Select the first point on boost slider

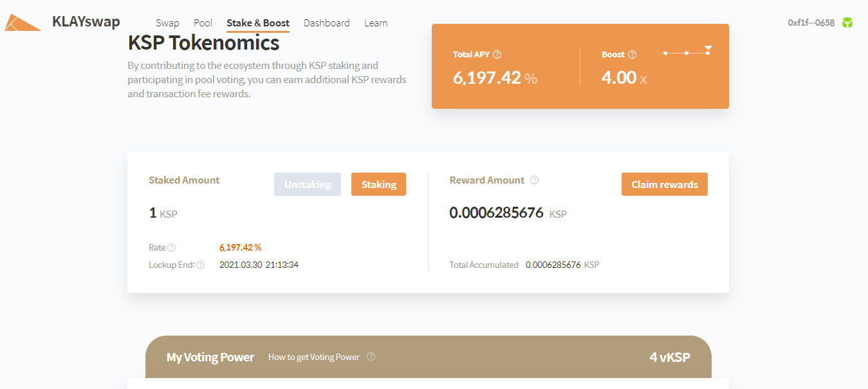coord(665,53)
